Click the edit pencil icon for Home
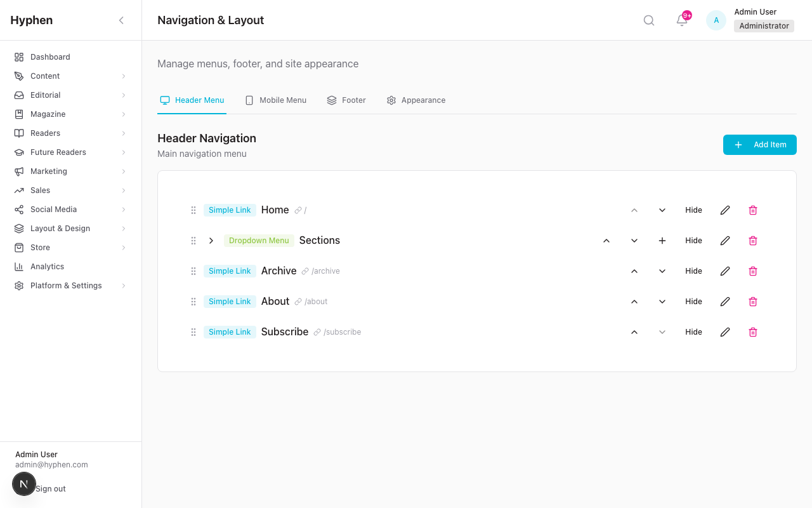The image size is (812, 508). (725, 210)
